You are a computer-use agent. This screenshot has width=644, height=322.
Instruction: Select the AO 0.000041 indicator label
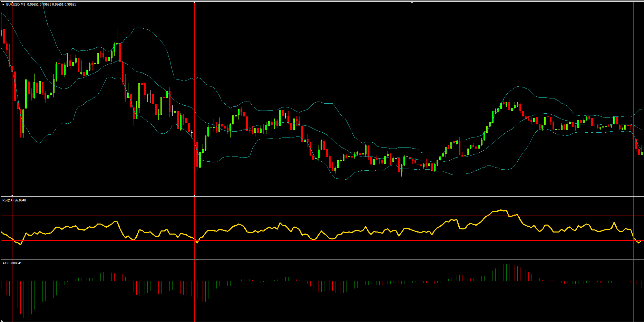click(12, 263)
